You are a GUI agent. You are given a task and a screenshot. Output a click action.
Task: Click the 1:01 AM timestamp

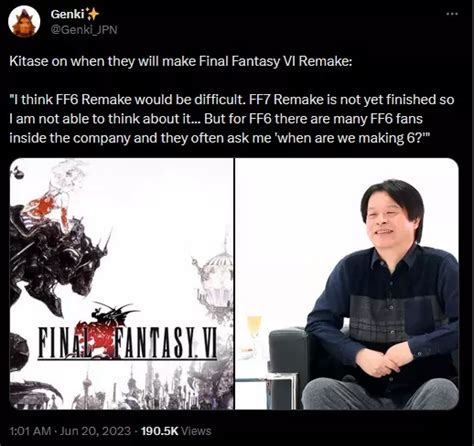[x=30, y=431]
